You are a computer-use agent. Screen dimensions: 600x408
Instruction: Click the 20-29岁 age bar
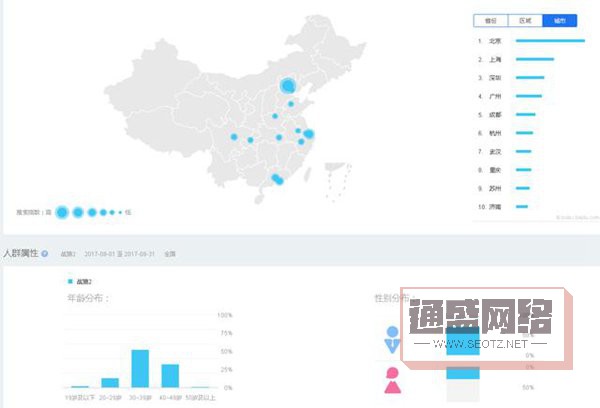tap(110, 382)
